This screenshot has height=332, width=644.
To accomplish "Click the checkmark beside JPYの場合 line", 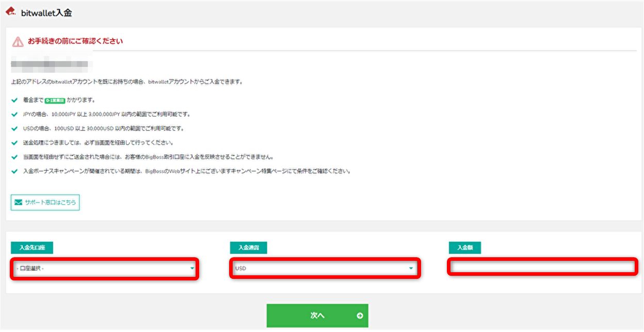I will tap(14, 114).
